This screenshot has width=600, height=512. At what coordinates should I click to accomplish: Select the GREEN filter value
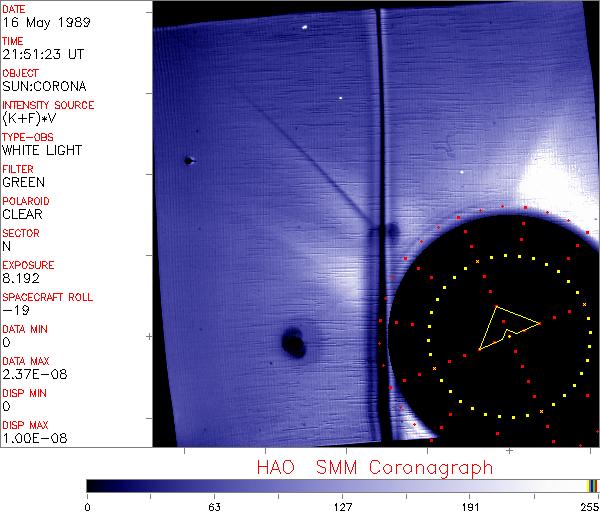click(x=24, y=182)
